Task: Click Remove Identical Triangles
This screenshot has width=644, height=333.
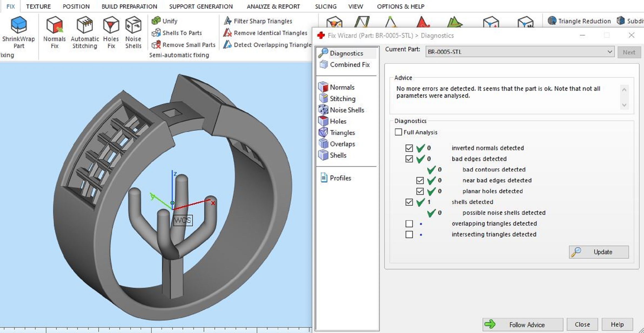Action: (x=265, y=33)
